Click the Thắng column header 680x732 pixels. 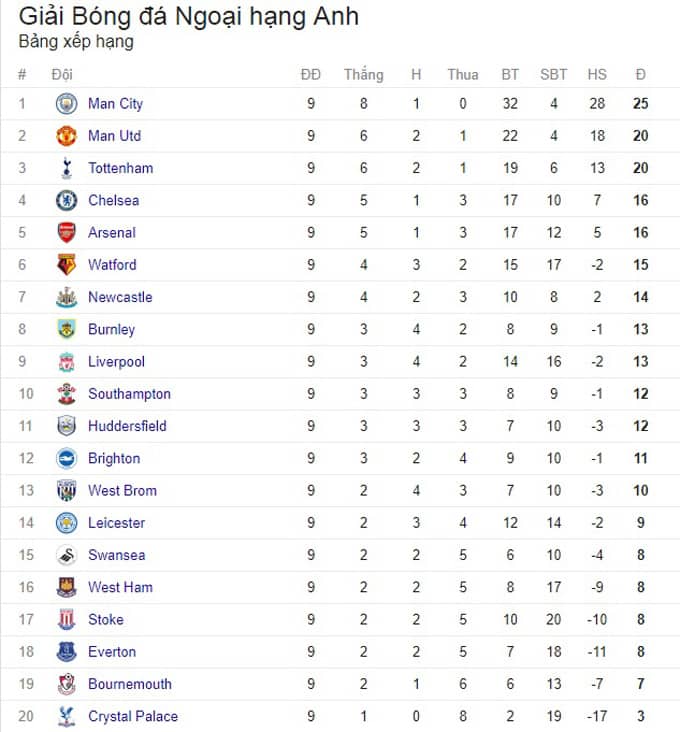(364, 74)
